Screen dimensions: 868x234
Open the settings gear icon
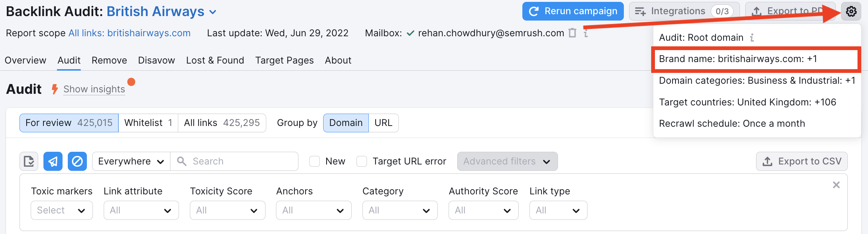tap(851, 12)
